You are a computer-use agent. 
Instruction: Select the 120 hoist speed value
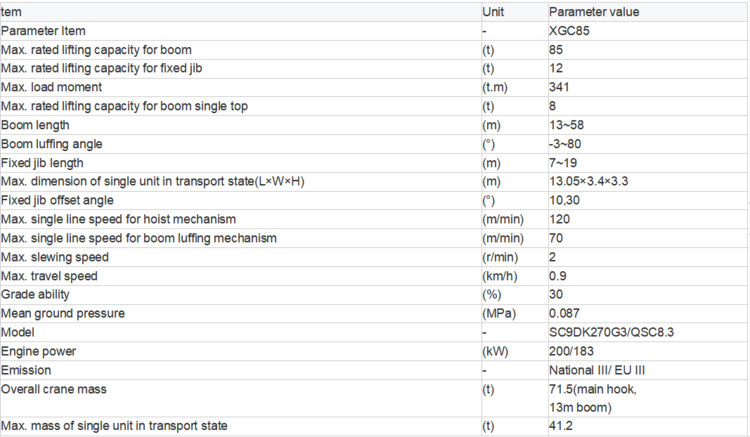click(559, 219)
